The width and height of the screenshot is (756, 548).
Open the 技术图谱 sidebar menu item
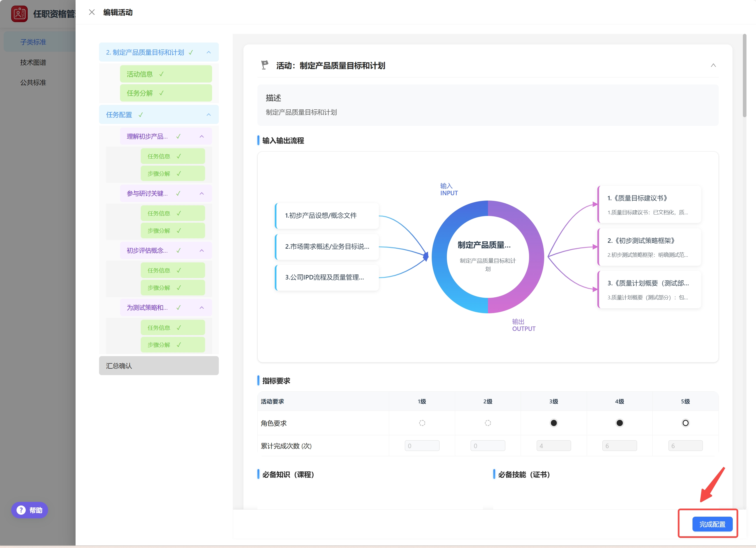coord(33,62)
